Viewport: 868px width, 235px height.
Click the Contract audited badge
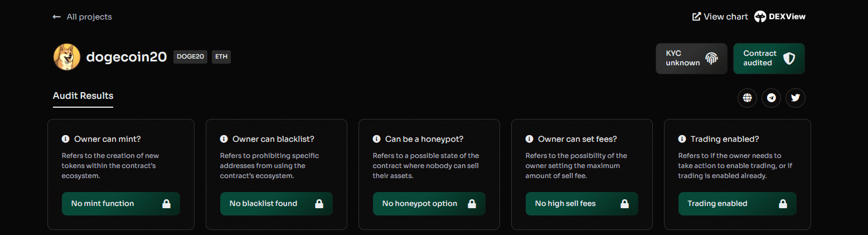769,58
